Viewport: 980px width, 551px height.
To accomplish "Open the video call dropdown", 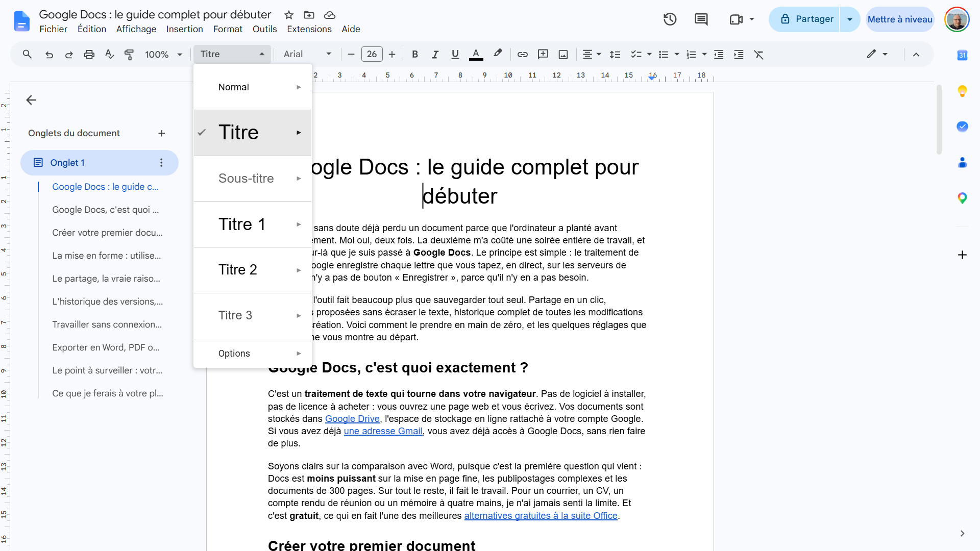I will [x=752, y=19].
